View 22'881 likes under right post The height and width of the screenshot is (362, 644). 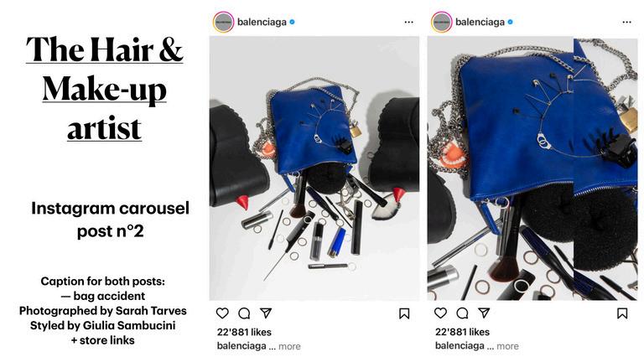click(x=462, y=332)
